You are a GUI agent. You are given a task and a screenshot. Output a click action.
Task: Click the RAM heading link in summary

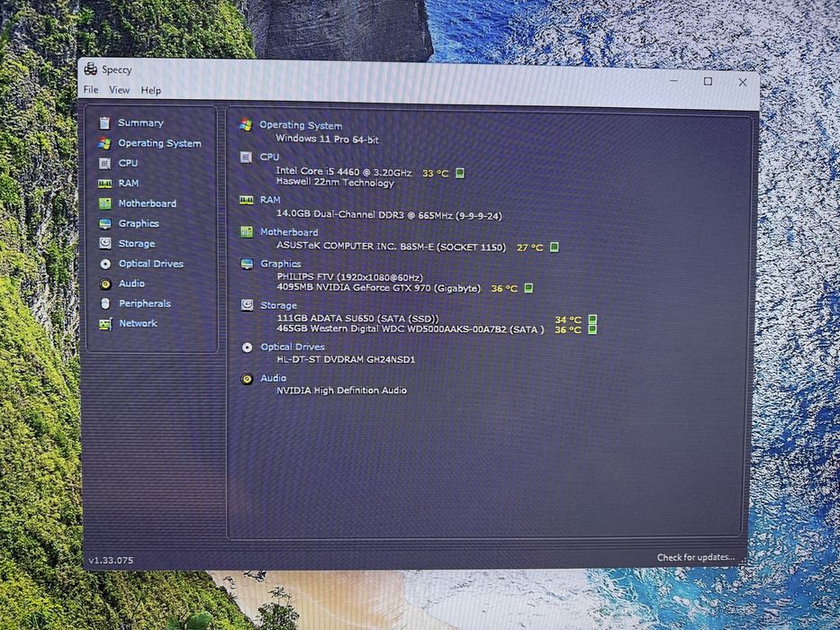coord(270,200)
